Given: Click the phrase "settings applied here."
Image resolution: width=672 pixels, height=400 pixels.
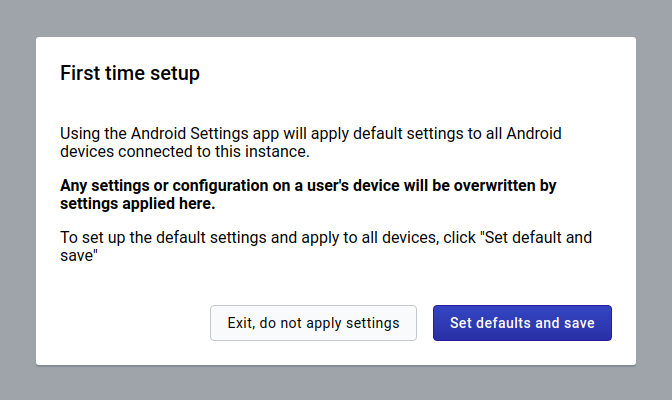Looking at the screenshot, I should pos(138,204).
